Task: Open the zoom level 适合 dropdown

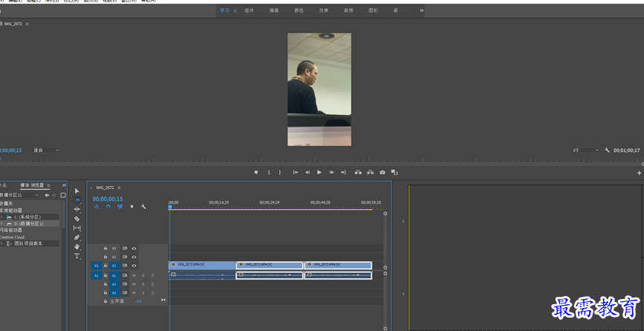Action: [46, 150]
